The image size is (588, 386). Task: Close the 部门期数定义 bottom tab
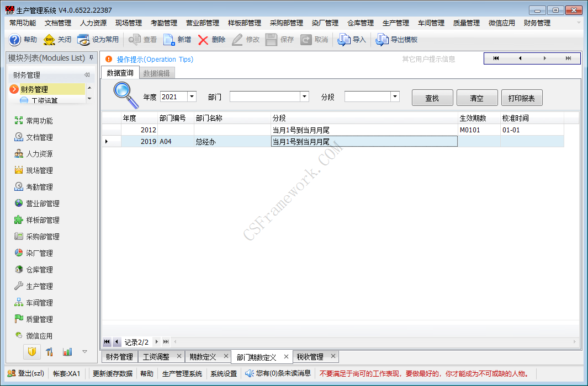coord(286,356)
